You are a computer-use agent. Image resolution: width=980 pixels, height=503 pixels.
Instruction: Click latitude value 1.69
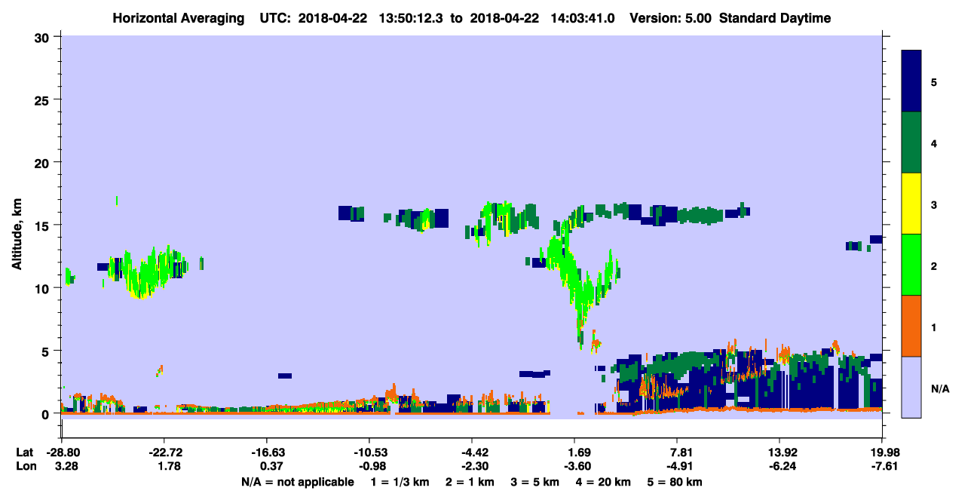click(574, 452)
